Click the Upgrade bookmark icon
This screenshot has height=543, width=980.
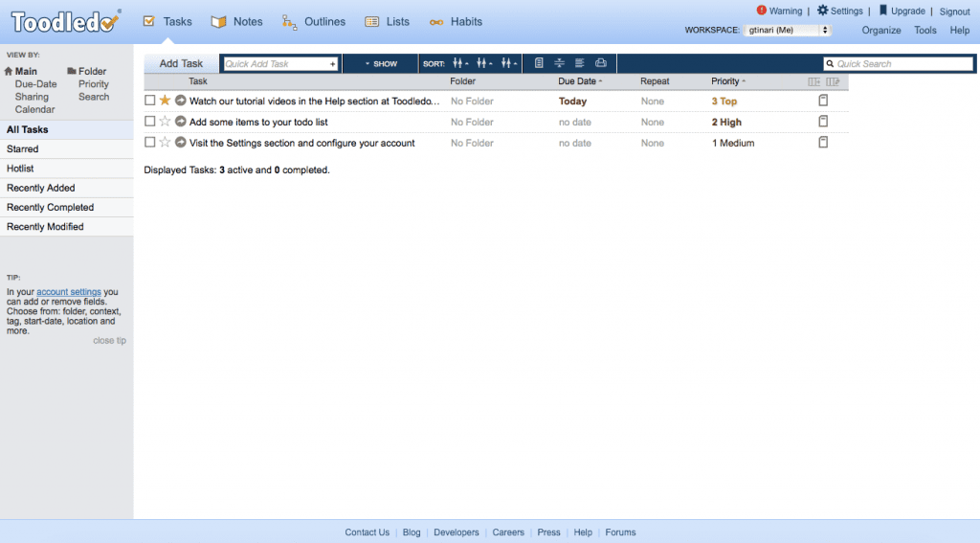[x=883, y=10]
